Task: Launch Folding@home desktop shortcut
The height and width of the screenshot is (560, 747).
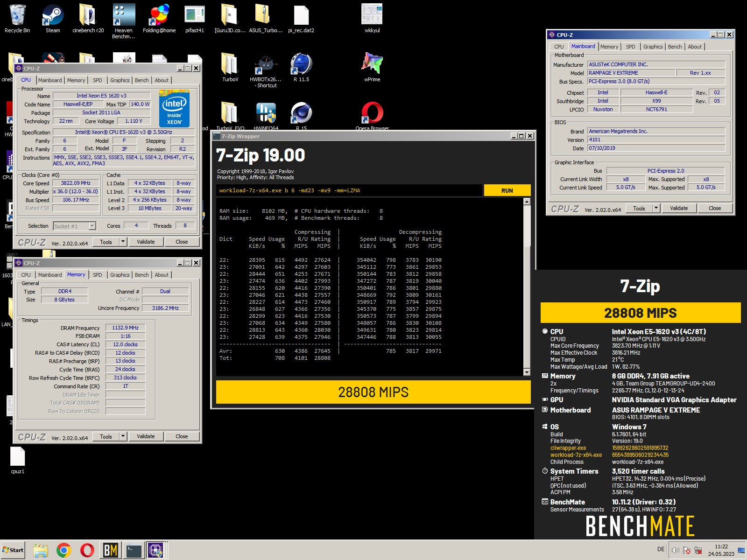Action: (x=159, y=19)
